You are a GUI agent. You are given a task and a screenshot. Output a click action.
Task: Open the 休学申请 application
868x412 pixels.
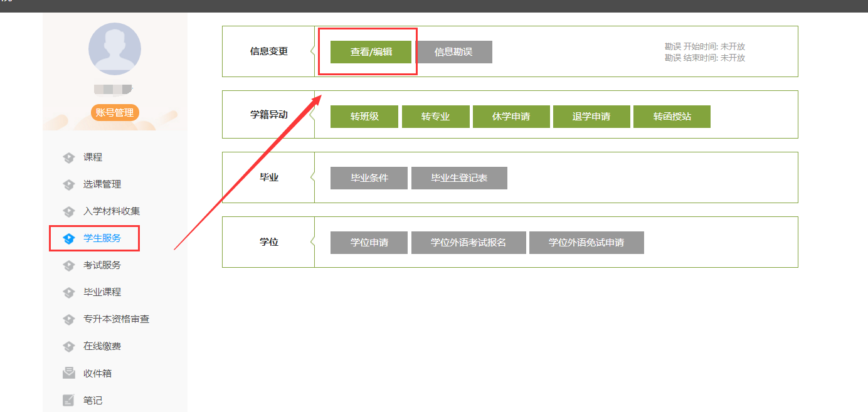coord(511,117)
